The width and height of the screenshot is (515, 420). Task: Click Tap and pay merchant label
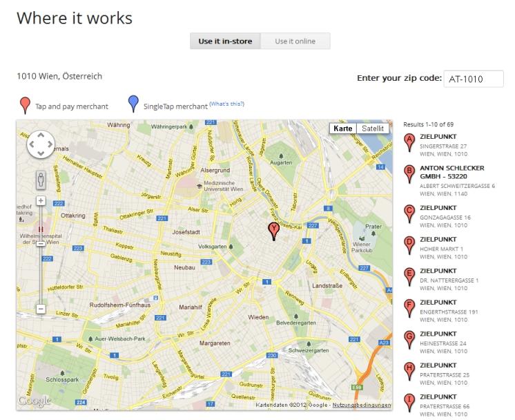[x=72, y=106]
